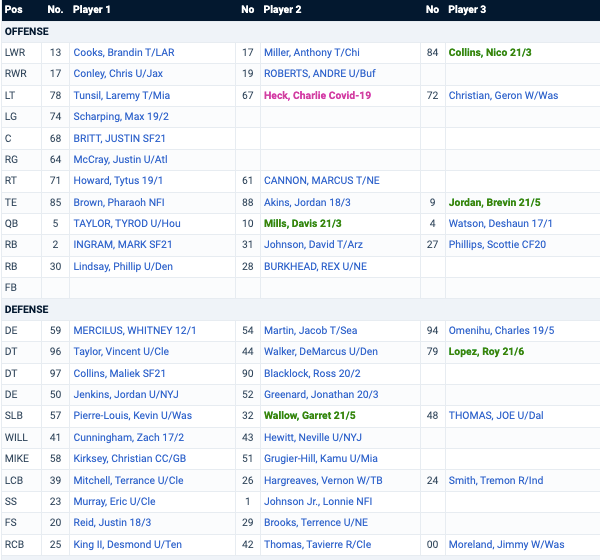Open Hewitt, Neville U/NYJ link
600x560 pixels.
point(313,437)
